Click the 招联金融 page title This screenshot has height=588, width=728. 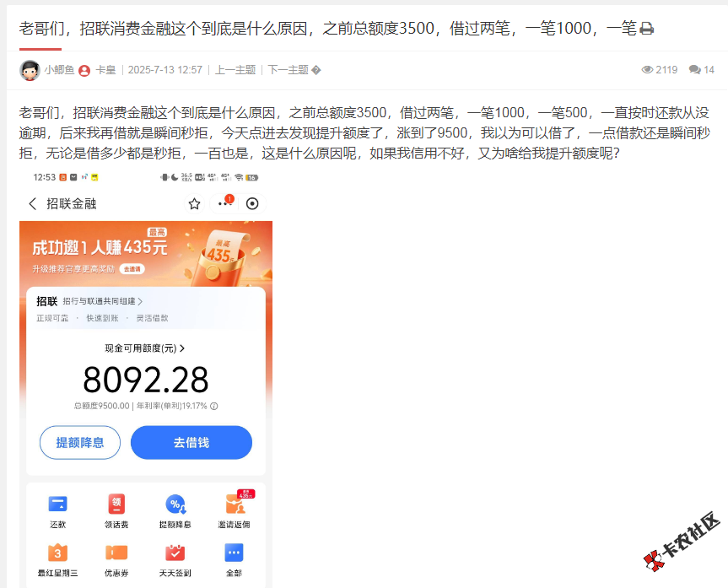(72, 204)
